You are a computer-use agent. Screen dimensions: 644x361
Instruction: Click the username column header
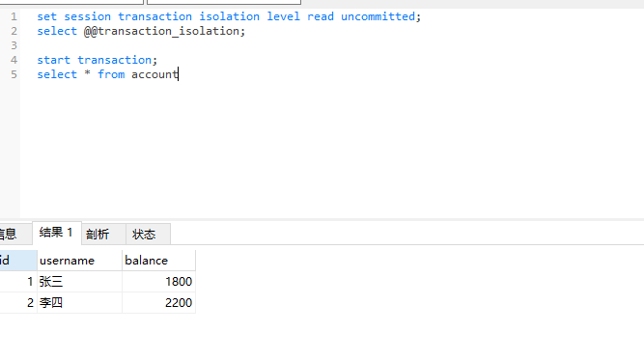[x=79, y=261]
